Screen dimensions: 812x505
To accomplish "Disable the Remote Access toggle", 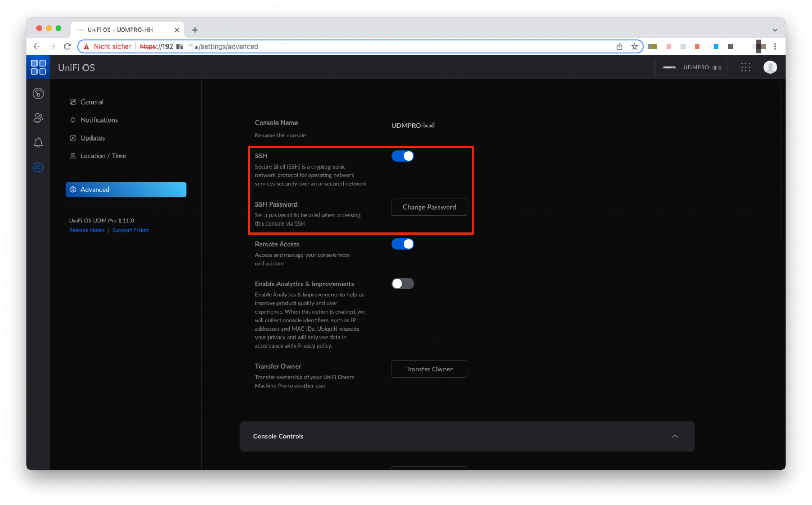I will pos(403,244).
